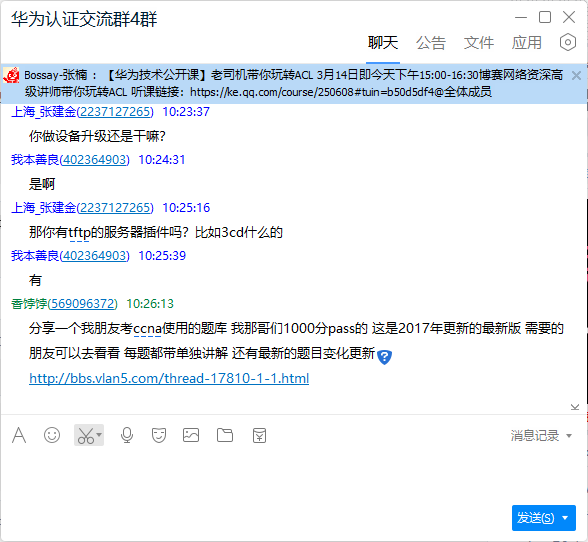Click the ccna题库 share message text
Screen dimensions: 588x542
296,341
